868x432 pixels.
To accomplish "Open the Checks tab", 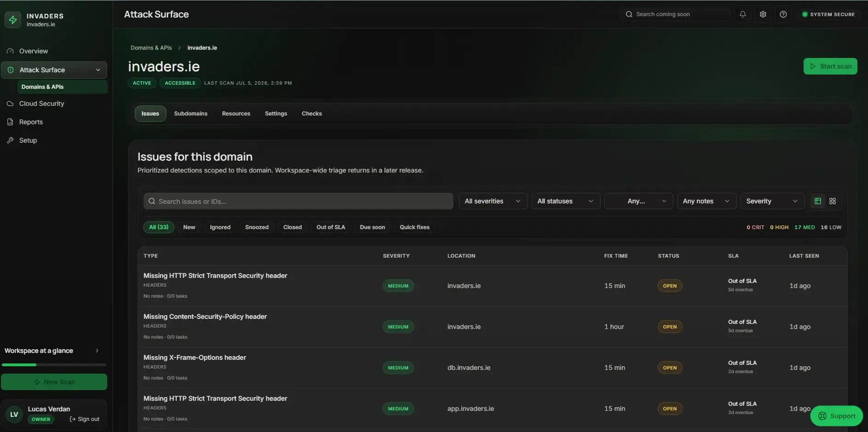I will 312,114.
